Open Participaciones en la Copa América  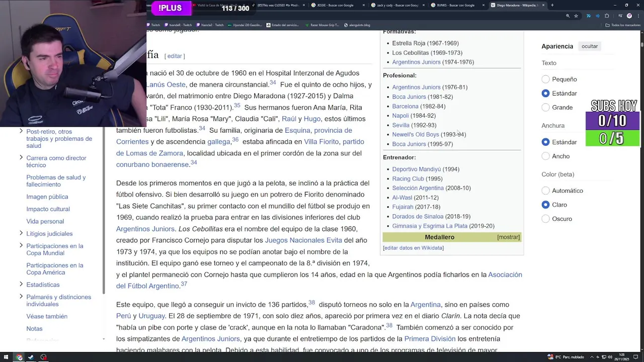pos(55,269)
